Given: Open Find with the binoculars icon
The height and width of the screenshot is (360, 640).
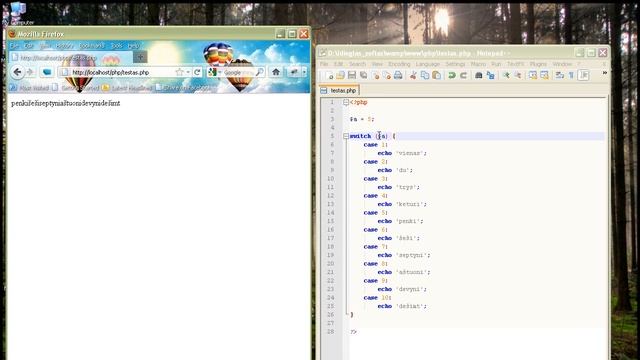Looking at the screenshot, I should point(479,75).
